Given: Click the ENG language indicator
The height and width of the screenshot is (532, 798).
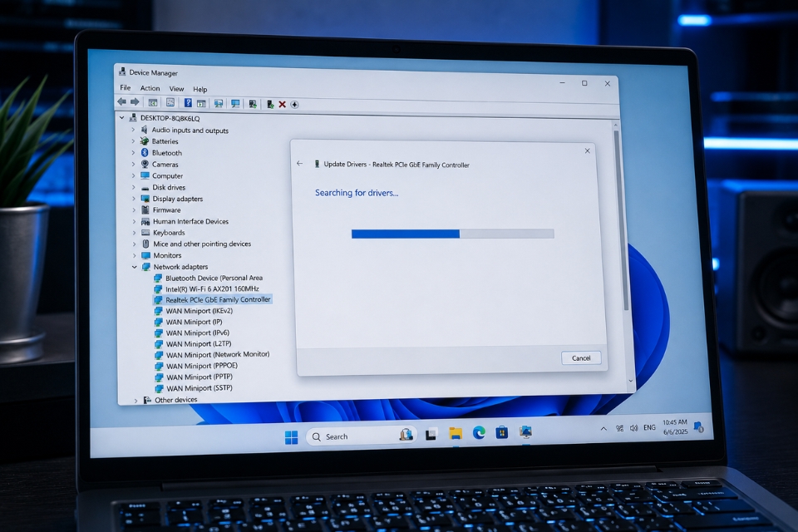Looking at the screenshot, I should tap(649, 427).
